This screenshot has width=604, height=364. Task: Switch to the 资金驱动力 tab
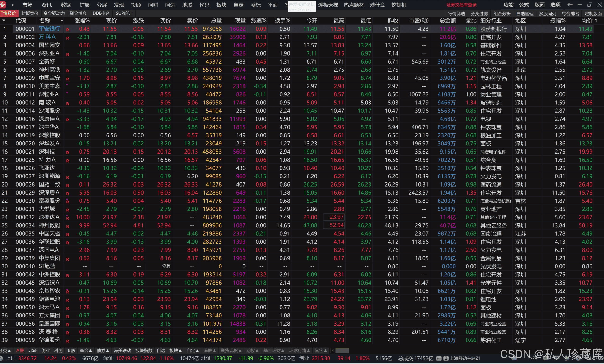pyautogui.click(x=54, y=13)
